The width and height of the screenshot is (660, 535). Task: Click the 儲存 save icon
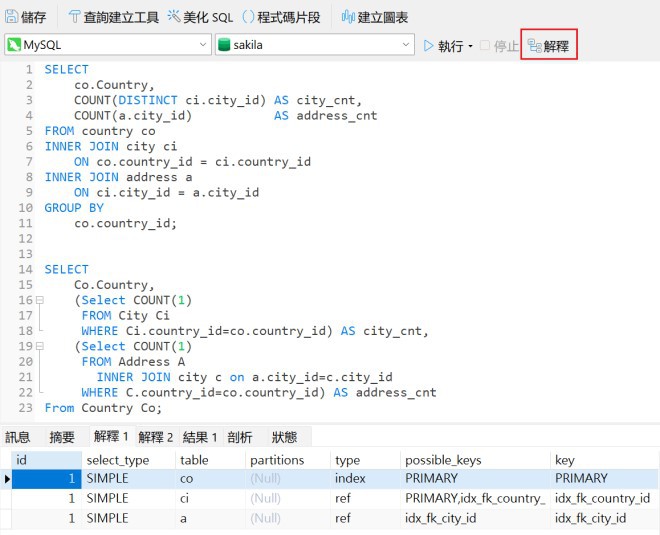point(13,17)
